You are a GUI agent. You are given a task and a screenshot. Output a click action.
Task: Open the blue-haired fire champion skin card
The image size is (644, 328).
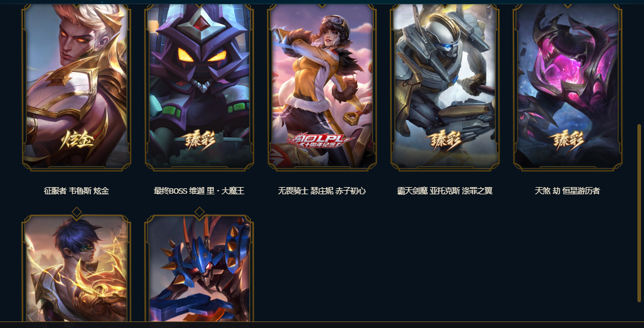click(77, 269)
